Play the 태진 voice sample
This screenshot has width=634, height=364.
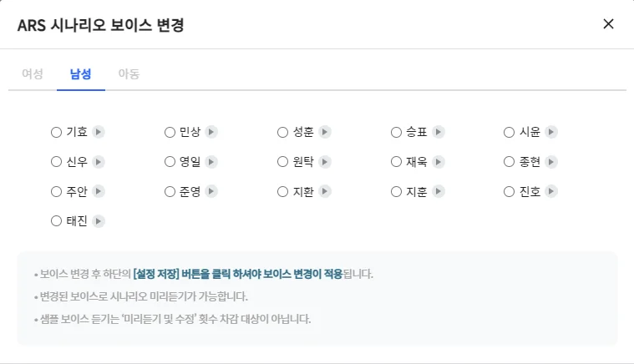(x=99, y=221)
